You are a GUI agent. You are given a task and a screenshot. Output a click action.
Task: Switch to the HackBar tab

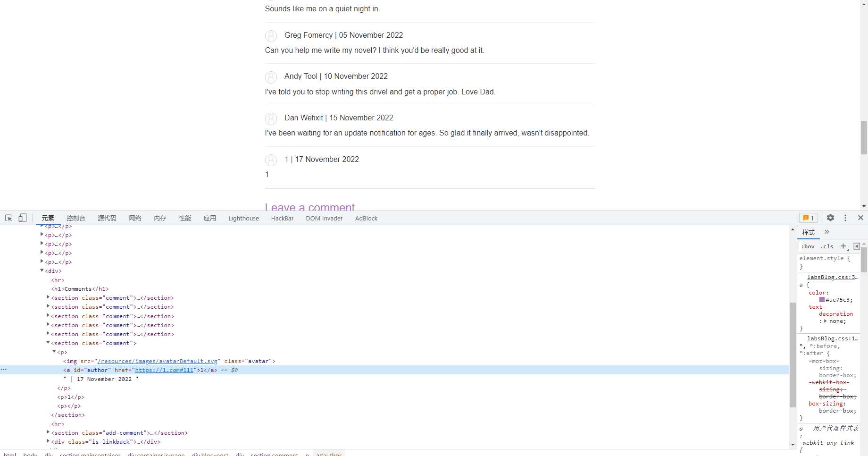coord(282,218)
